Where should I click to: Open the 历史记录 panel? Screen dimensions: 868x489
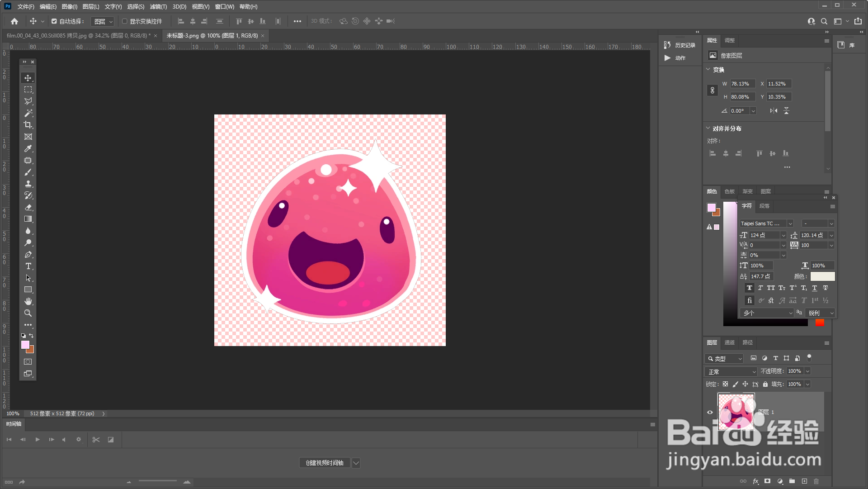[680, 45]
